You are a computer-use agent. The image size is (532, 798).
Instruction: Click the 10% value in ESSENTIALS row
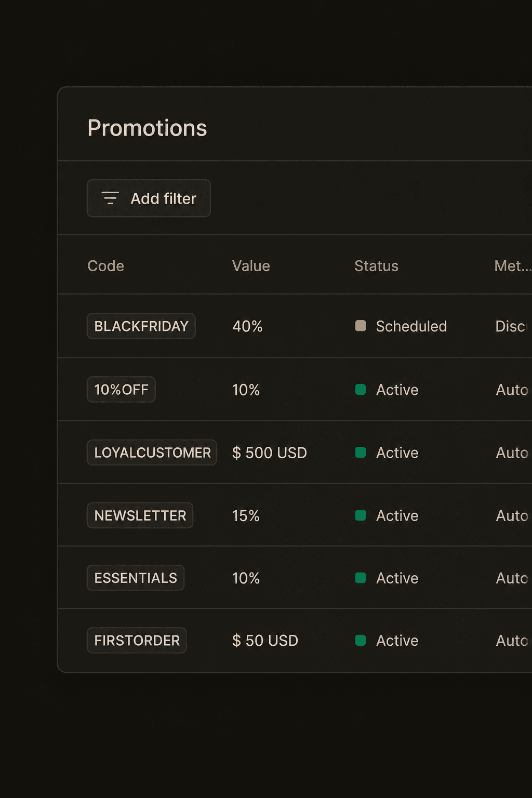(246, 578)
